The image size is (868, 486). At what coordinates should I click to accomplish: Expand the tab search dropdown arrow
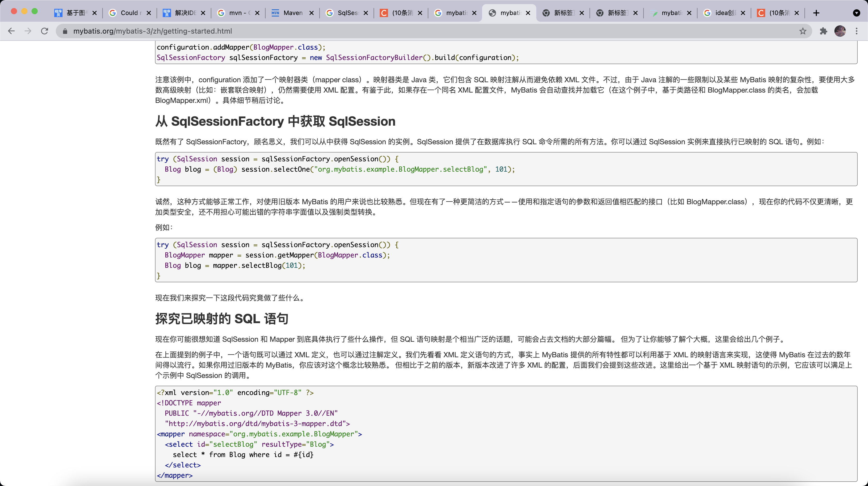[x=856, y=13]
